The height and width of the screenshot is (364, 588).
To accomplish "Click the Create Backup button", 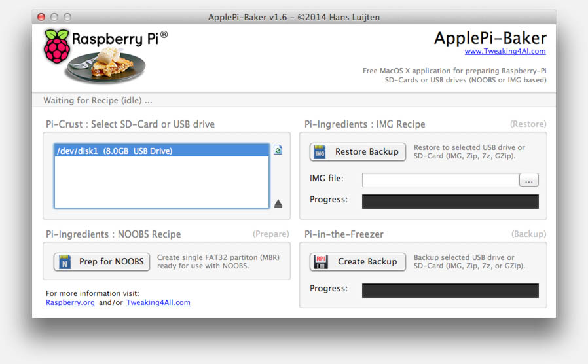I will (358, 262).
